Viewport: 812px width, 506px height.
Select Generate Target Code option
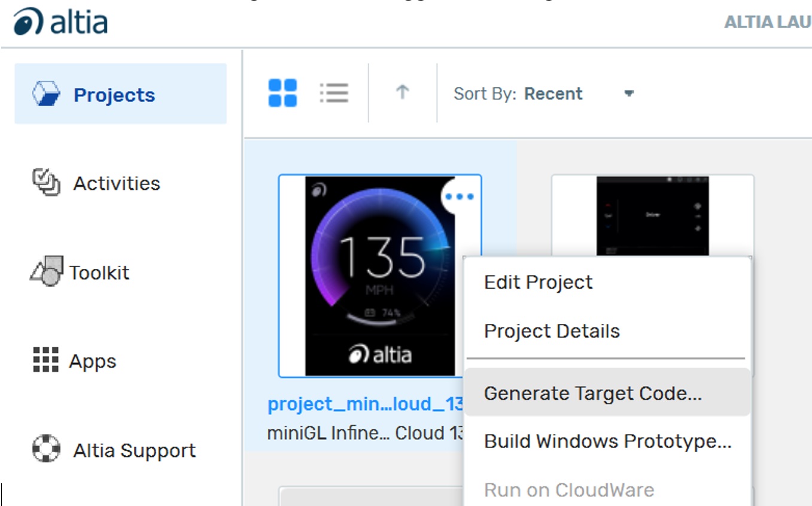(608, 393)
